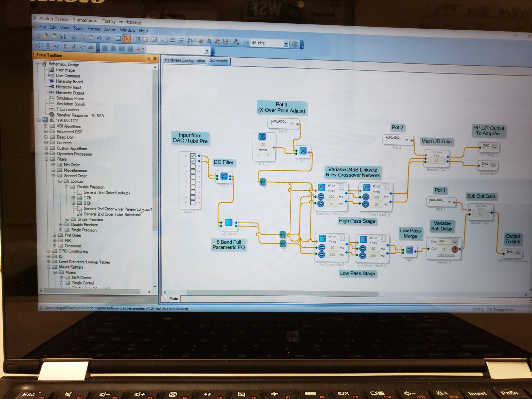This screenshot has height=399, width=532.
Task: Click the schematic horizontal scrollbar
Action: [x=283, y=294]
